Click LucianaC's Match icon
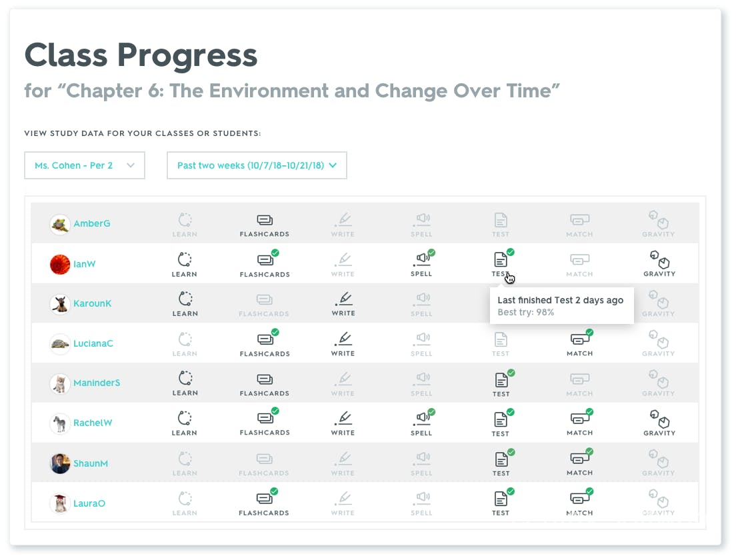Screen dimensions: 736x560 [579, 339]
